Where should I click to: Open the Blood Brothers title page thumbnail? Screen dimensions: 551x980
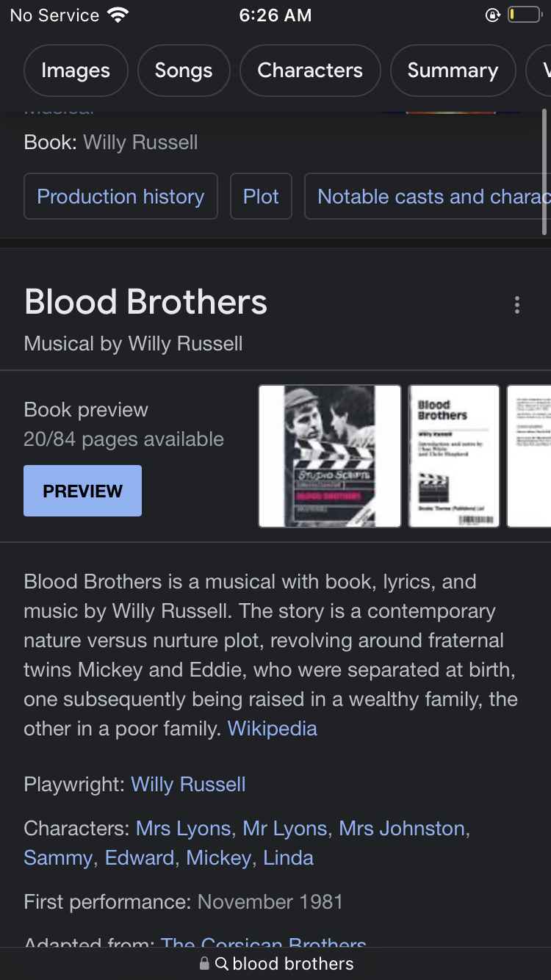click(454, 456)
